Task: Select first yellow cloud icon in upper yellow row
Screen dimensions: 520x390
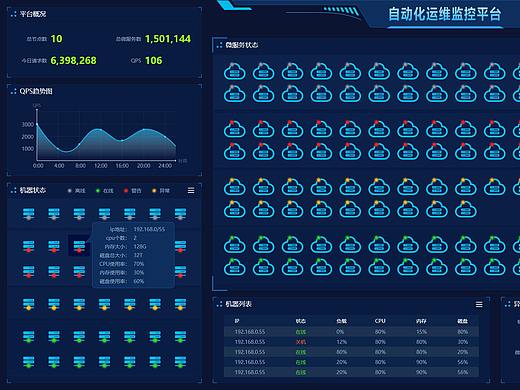Action: pyautogui.click(x=235, y=187)
